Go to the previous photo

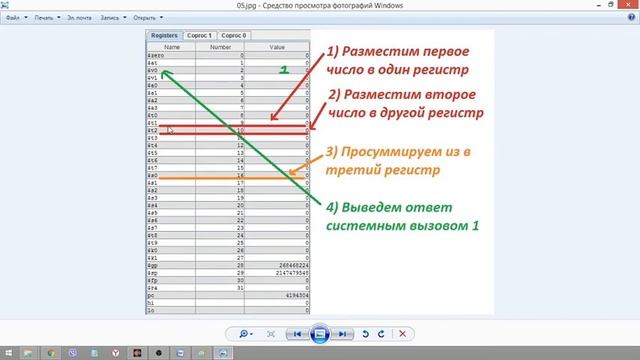point(297,334)
